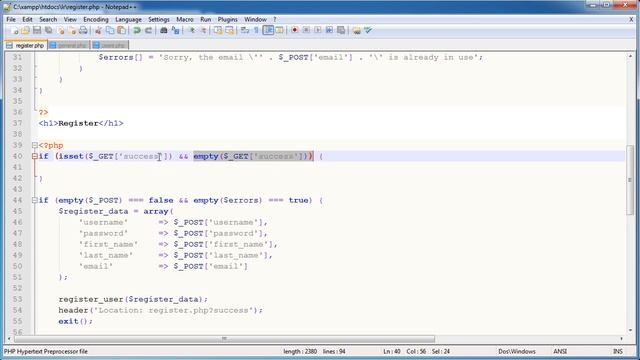Toggle the highlighted Indent Guide button
The image size is (640, 360).
[x=268, y=31]
